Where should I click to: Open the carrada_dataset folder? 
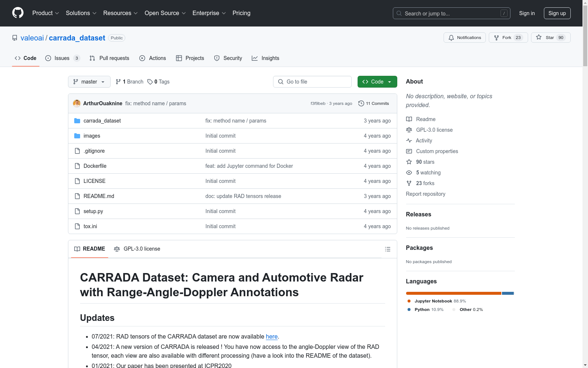pyautogui.click(x=102, y=121)
